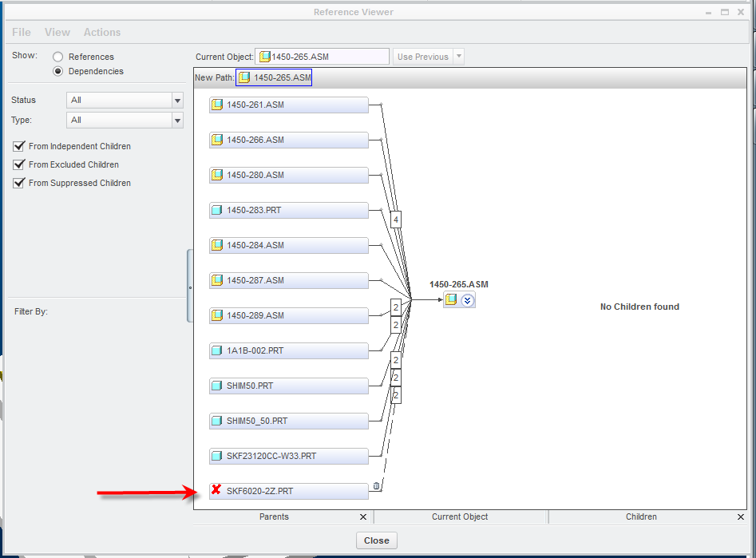Click the Use Previous button
The height and width of the screenshot is (558, 756).
(x=423, y=57)
